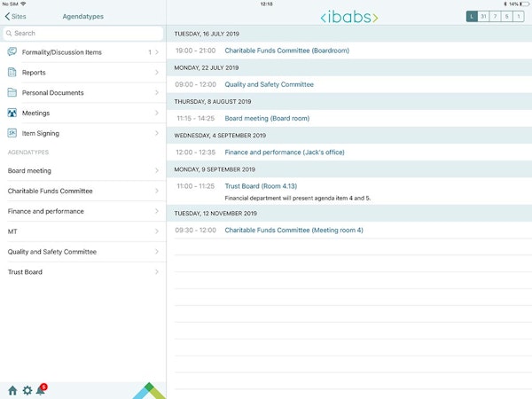The image size is (532, 399).
Task: Open the Item Signing label
Action: pos(41,133)
